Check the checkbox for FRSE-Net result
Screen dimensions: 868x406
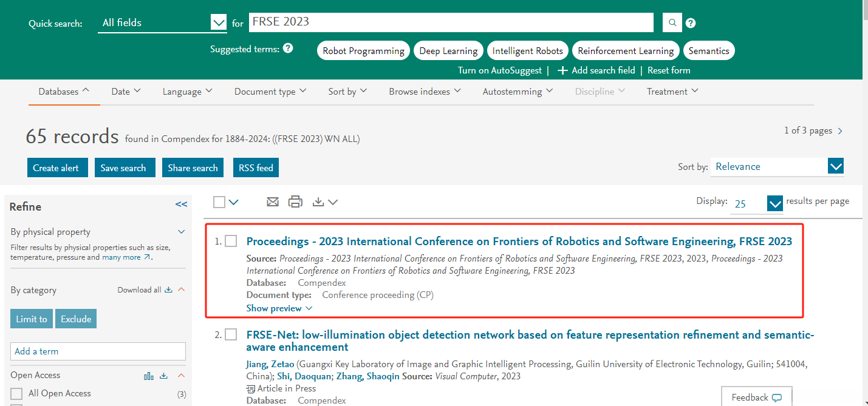tap(231, 335)
